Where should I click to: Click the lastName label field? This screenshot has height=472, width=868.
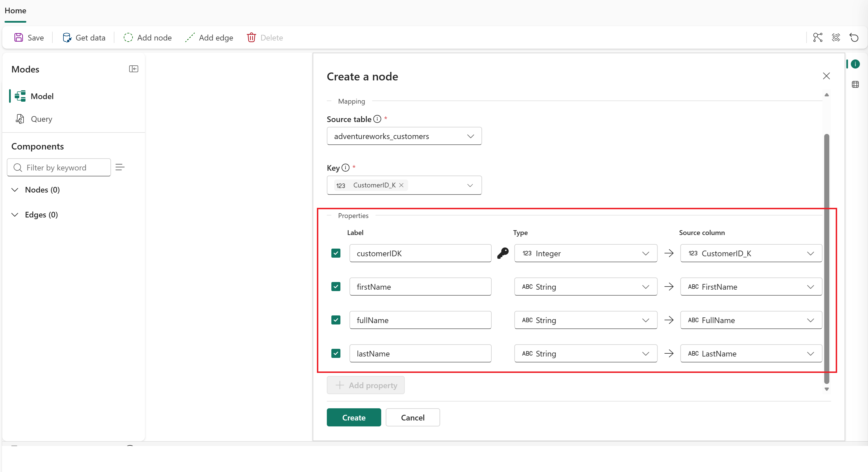pyautogui.click(x=420, y=353)
